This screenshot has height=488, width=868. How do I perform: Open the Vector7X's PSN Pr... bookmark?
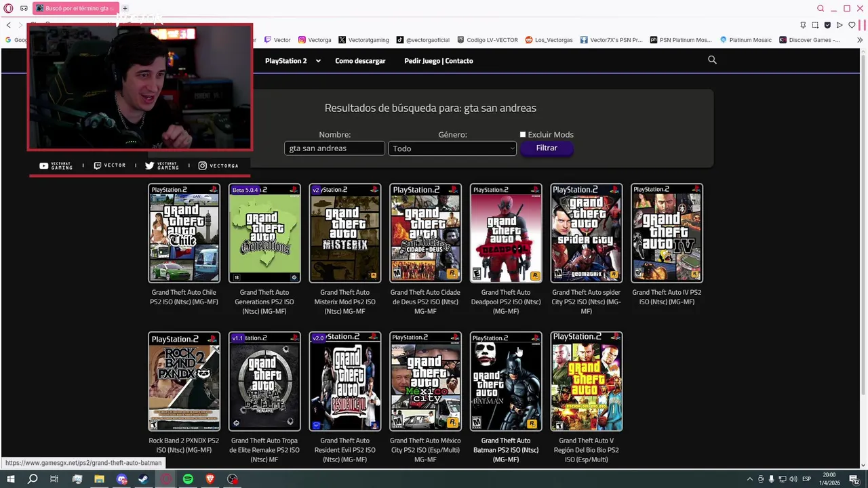pyautogui.click(x=611, y=40)
